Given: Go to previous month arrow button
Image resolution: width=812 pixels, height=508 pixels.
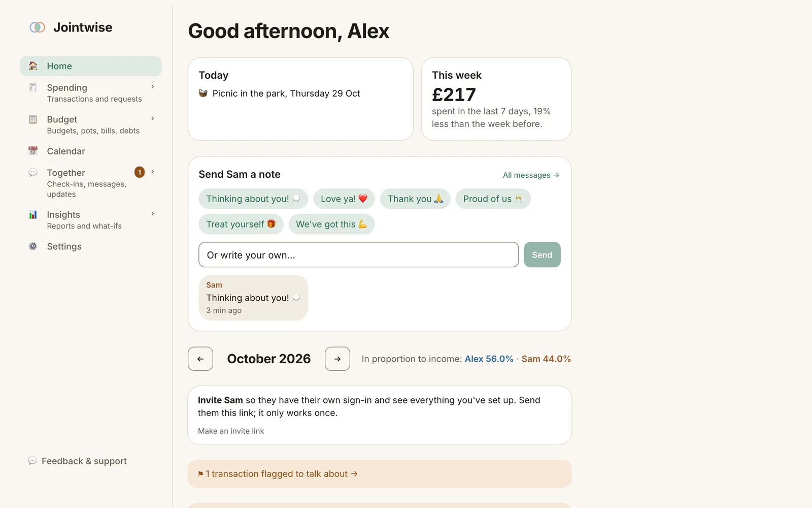Looking at the screenshot, I should click(200, 359).
